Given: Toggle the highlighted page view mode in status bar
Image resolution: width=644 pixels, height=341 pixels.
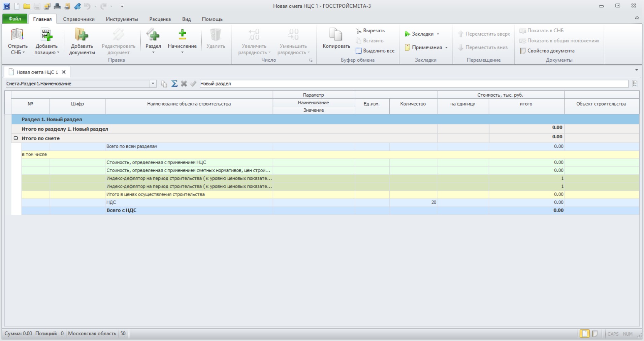Looking at the screenshot, I should [584, 334].
